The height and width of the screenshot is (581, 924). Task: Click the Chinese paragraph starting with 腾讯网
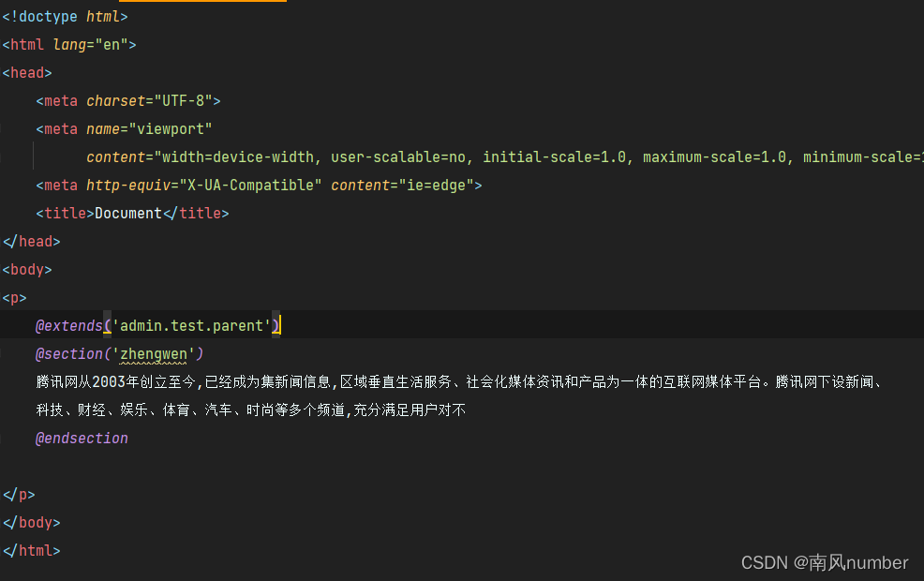pyautogui.click(x=459, y=382)
